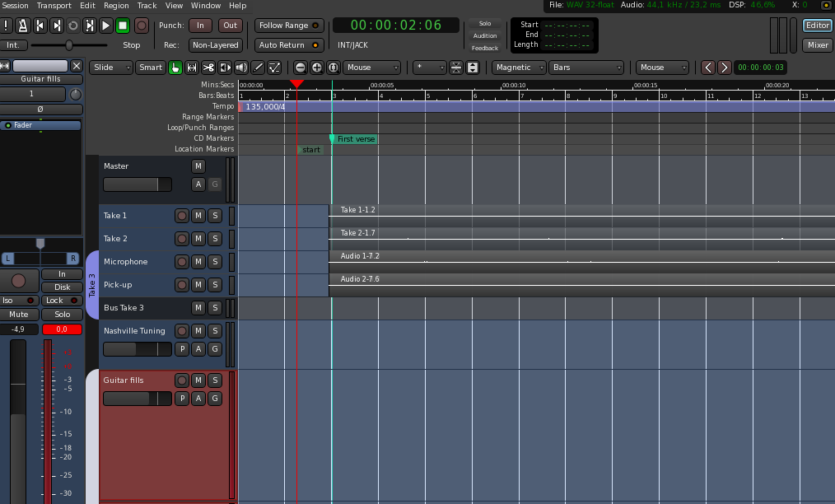Viewport: 835px width, 504px height.
Task: Disable the Auto Return toggle
Action: pyautogui.click(x=288, y=45)
